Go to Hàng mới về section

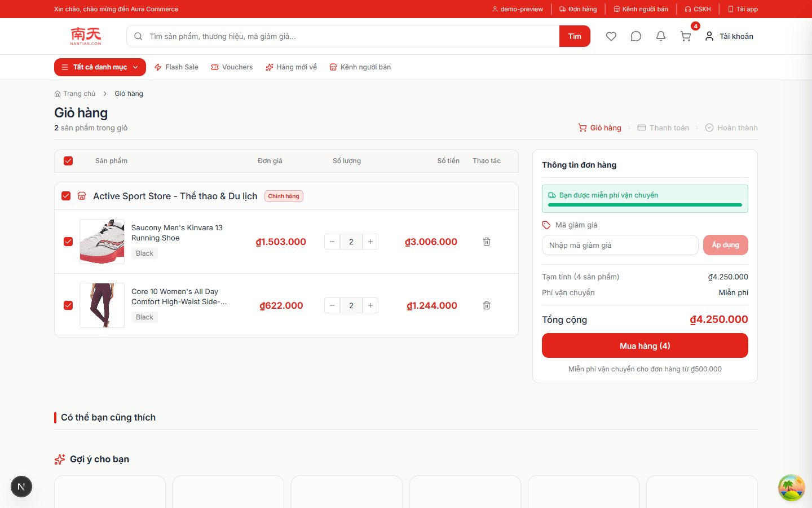point(291,67)
